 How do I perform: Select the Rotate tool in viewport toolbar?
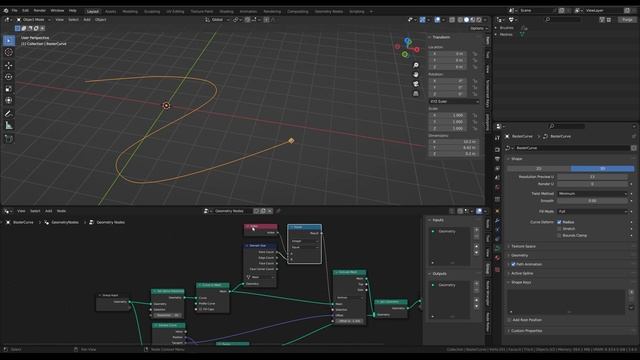[9, 77]
